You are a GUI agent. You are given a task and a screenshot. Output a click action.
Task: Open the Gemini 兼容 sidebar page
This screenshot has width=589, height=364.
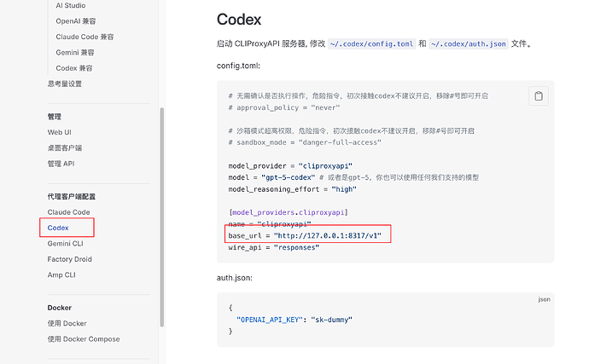(75, 53)
